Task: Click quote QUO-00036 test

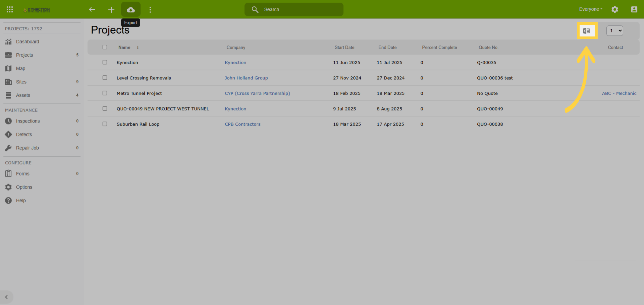Action: pos(495,78)
